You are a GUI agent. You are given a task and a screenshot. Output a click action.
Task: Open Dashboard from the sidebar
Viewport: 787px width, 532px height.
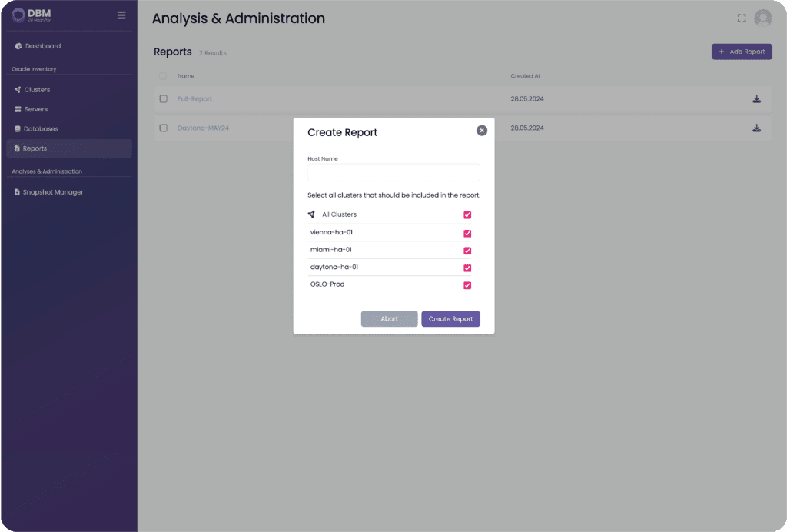42,46
